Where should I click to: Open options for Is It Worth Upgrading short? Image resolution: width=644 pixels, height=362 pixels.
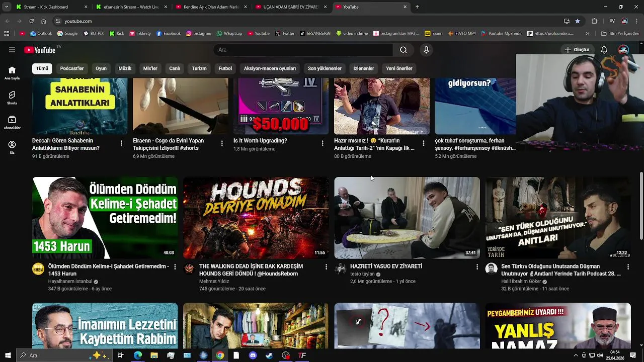pos(323,143)
